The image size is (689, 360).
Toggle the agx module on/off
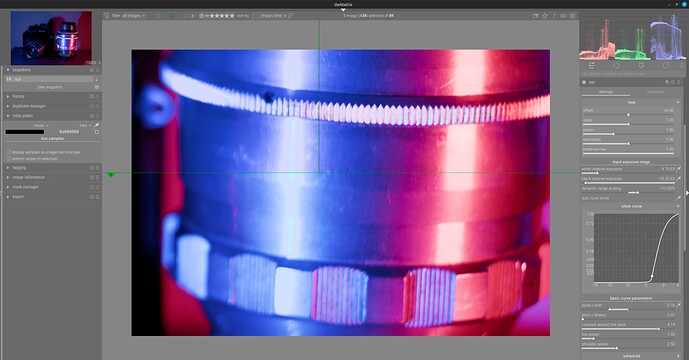(x=584, y=82)
